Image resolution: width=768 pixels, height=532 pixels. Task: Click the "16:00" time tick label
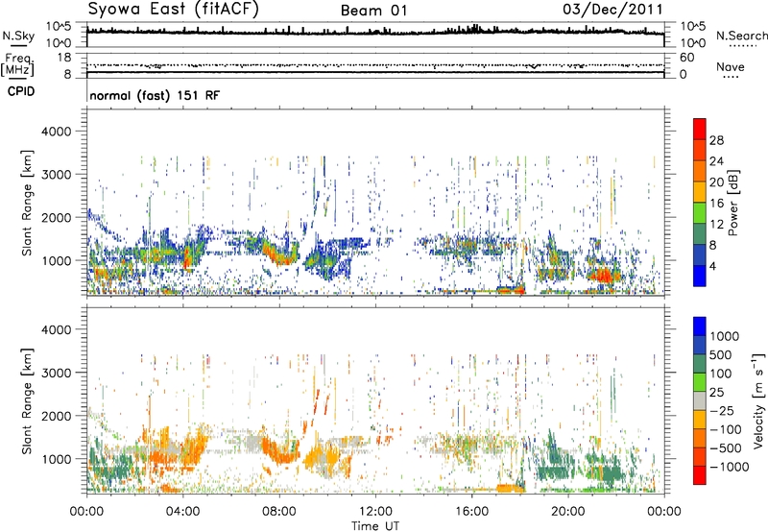point(471,512)
